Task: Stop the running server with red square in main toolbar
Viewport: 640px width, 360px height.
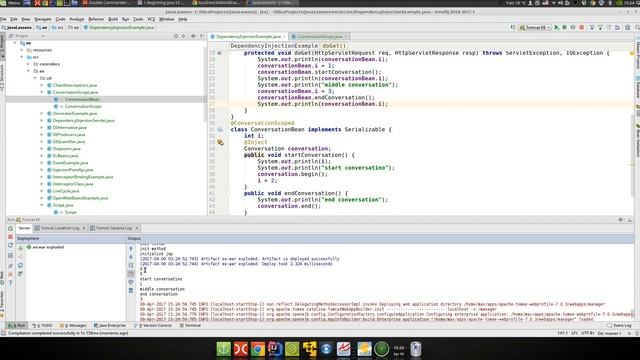Action: tap(582, 27)
